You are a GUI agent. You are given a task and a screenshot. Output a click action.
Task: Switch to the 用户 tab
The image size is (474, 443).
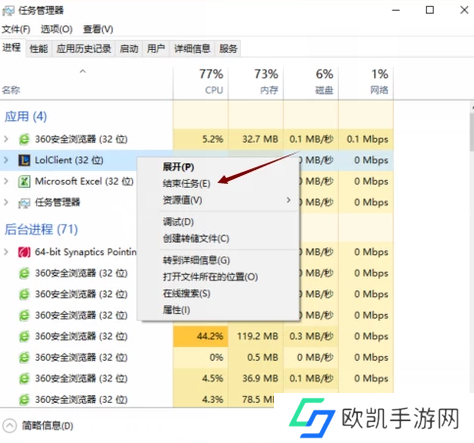[156, 49]
